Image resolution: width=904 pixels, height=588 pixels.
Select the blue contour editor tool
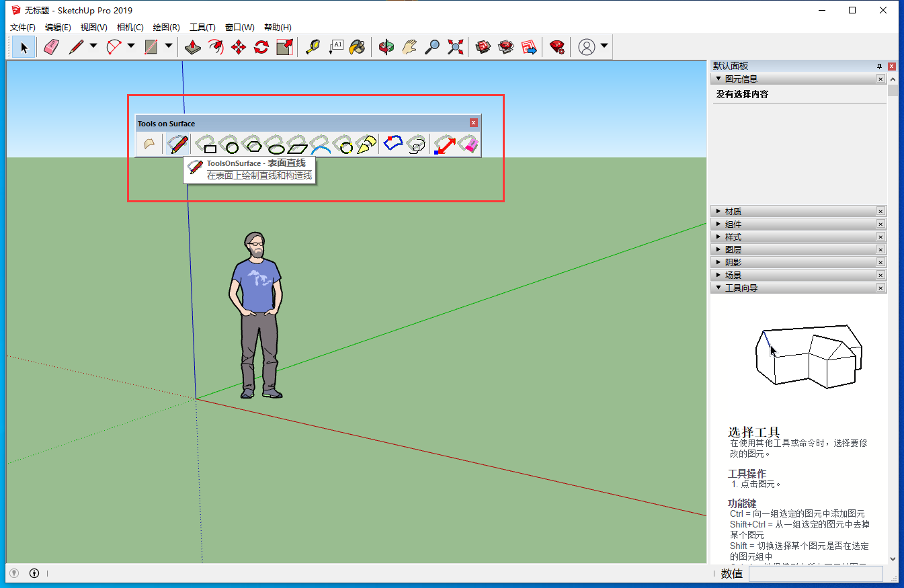(x=393, y=144)
